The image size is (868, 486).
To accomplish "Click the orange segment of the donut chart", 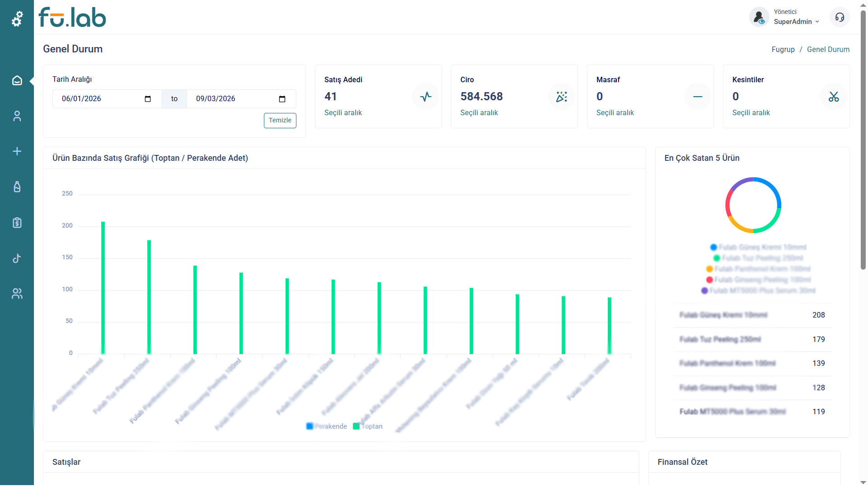I will (738, 226).
